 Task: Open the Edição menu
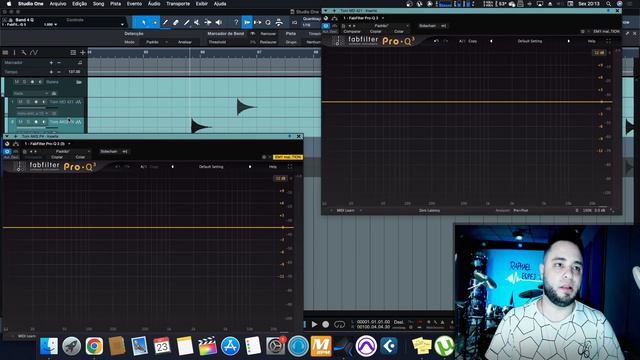click(x=80, y=4)
